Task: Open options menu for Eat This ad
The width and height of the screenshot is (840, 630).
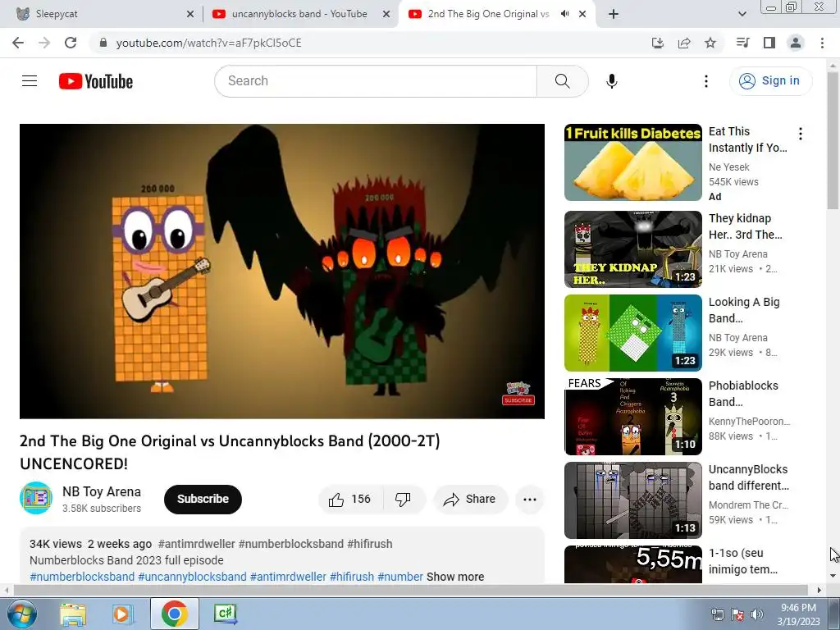Action: pos(801,134)
